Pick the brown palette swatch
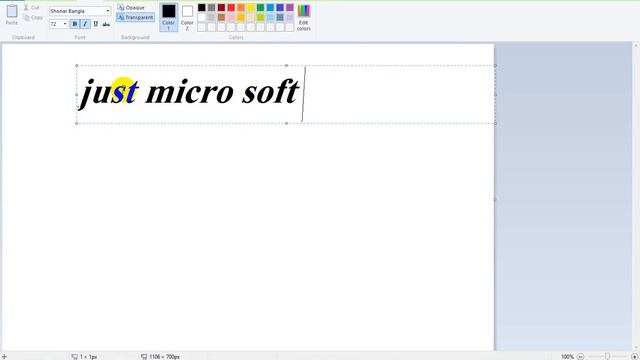This screenshot has height=360, width=640. (221, 17)
